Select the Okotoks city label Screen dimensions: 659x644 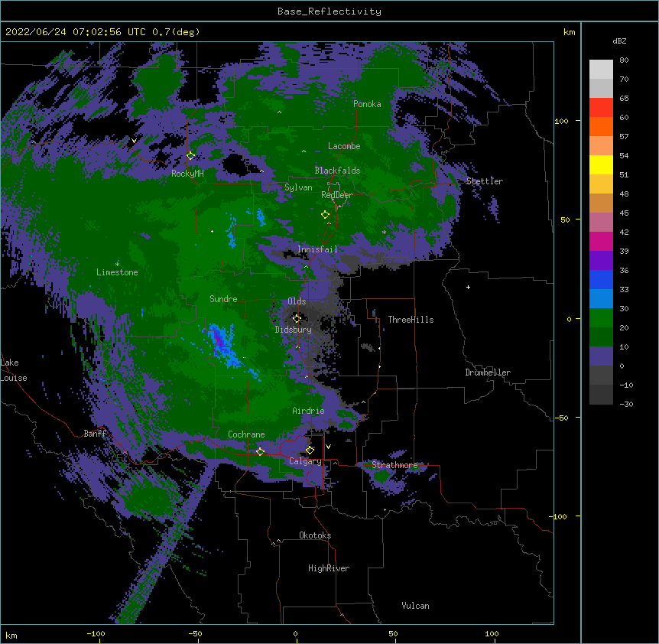(x=315, y=535)
